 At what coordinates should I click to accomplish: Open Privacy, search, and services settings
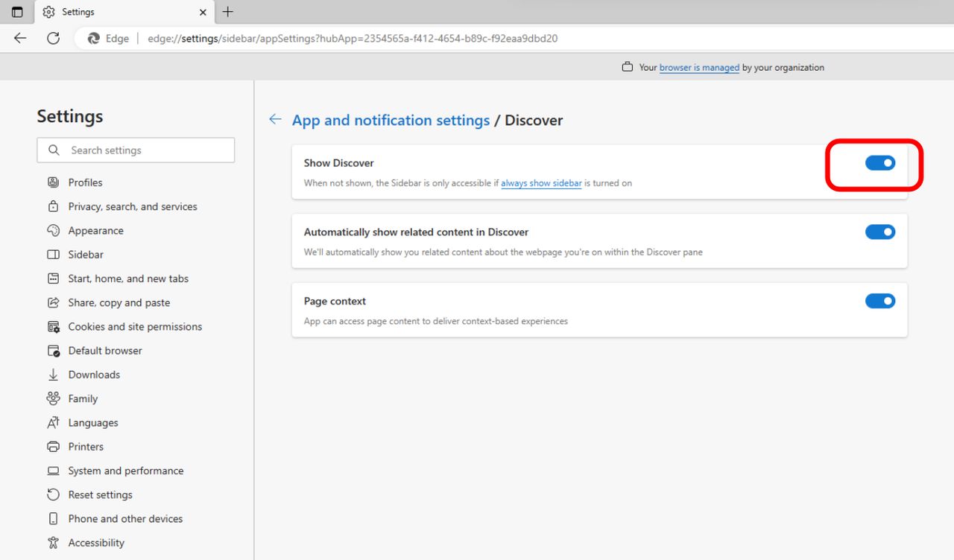[133, 206]
